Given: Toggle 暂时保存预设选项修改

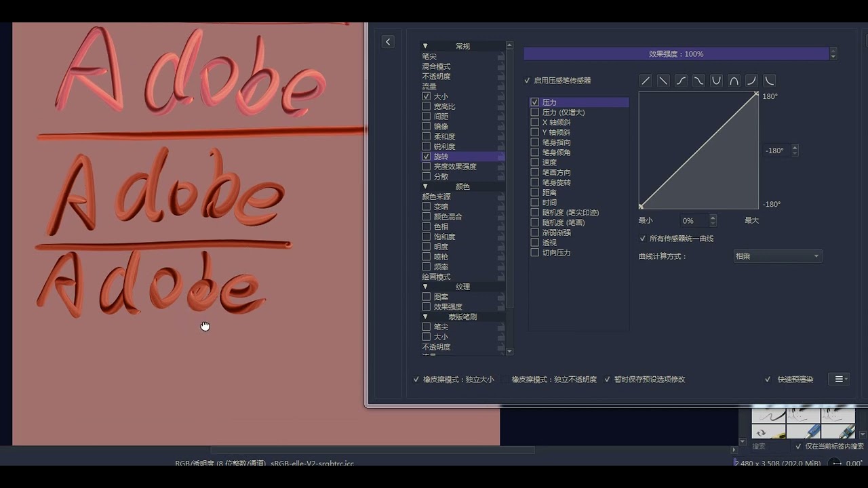Looking at the screenshot, I should click(x=645, y=380).
